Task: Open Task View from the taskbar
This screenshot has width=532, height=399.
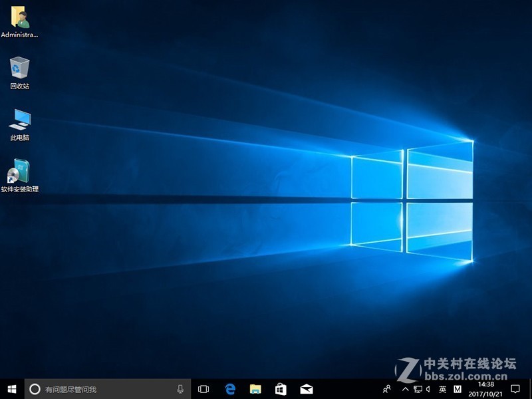Action: pyautogui.click(x=203, y=389)
